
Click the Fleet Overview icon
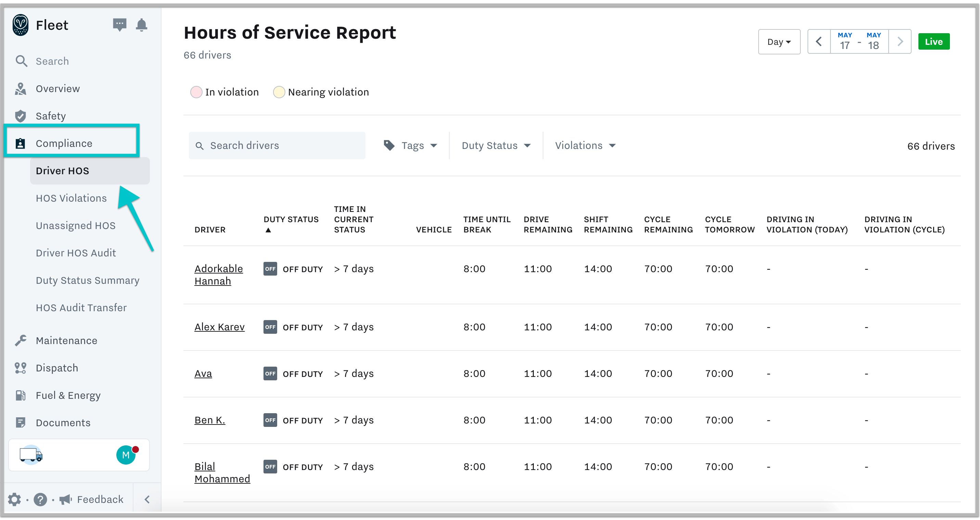pos(22,88)
